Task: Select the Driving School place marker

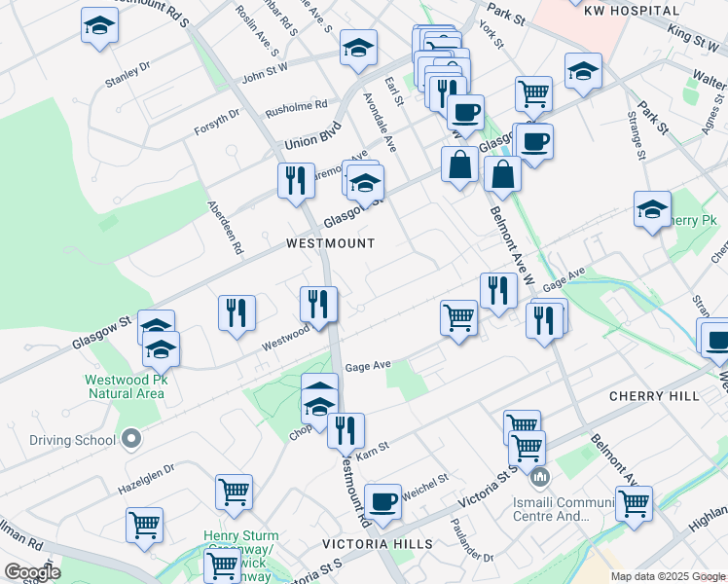Action: 129,440
